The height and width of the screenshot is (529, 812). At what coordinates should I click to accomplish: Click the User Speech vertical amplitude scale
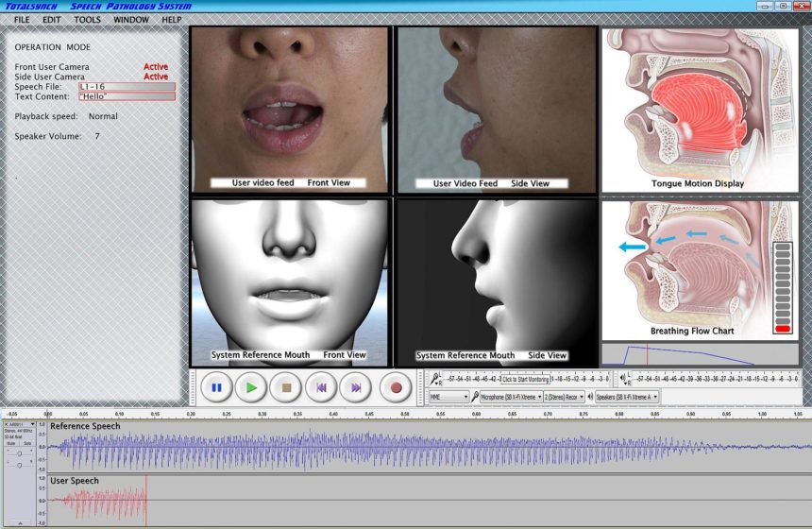pos(42,501)
